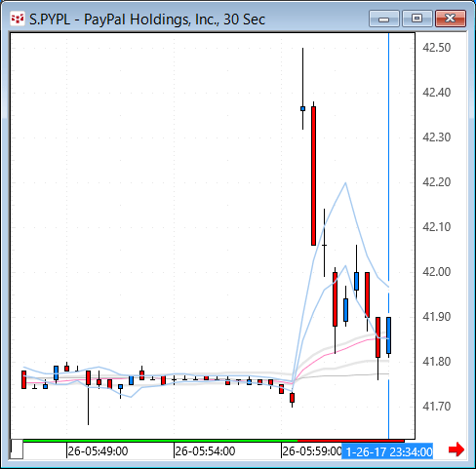Click the 41.80 price scale label
Screen dimensions: 476x469
coord(436,362)
